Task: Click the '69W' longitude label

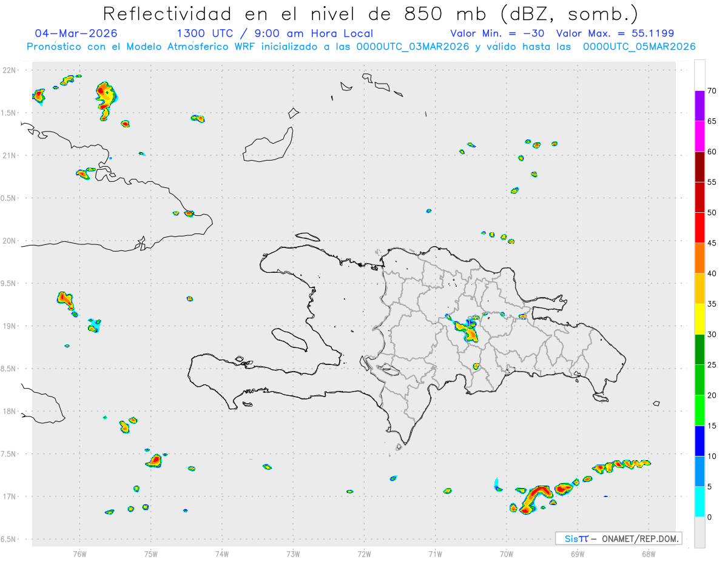Action: [x=578, y=554]
